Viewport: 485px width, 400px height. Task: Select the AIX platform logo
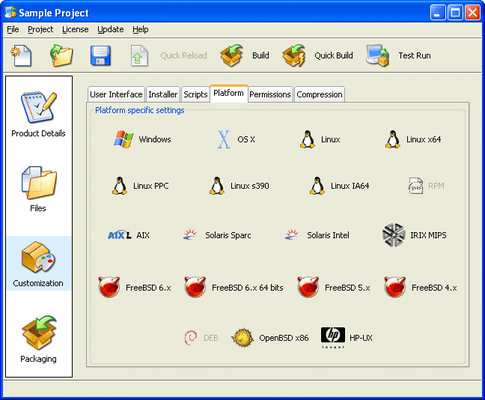(119, 235)
